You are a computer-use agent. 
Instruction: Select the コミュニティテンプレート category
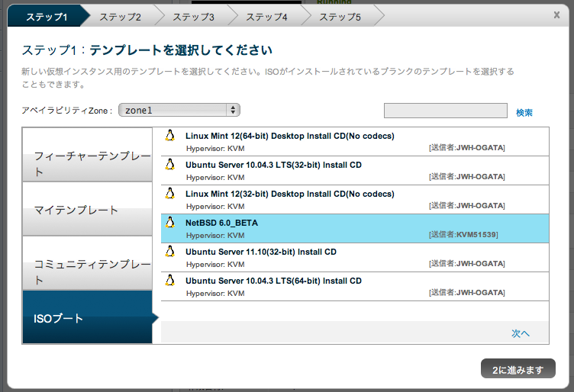[x=87, y=263]
